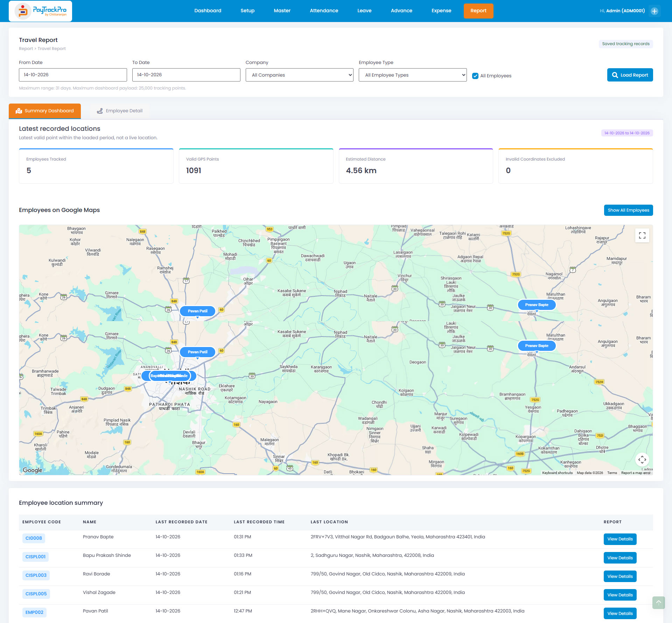Image resolution: width=672 pixels, height=623 pixels.
Task: Click the plus icon next to Admin
Action: pos(654,11)
